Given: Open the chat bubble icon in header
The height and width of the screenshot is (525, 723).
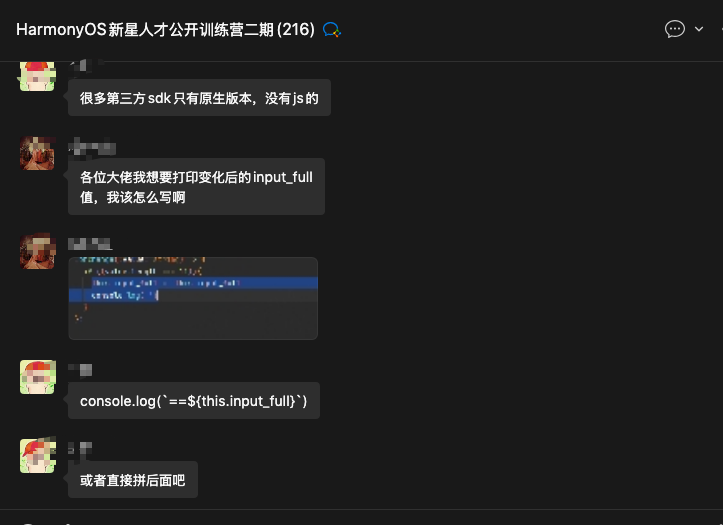Looking at the screenshot, I should 674,29.
